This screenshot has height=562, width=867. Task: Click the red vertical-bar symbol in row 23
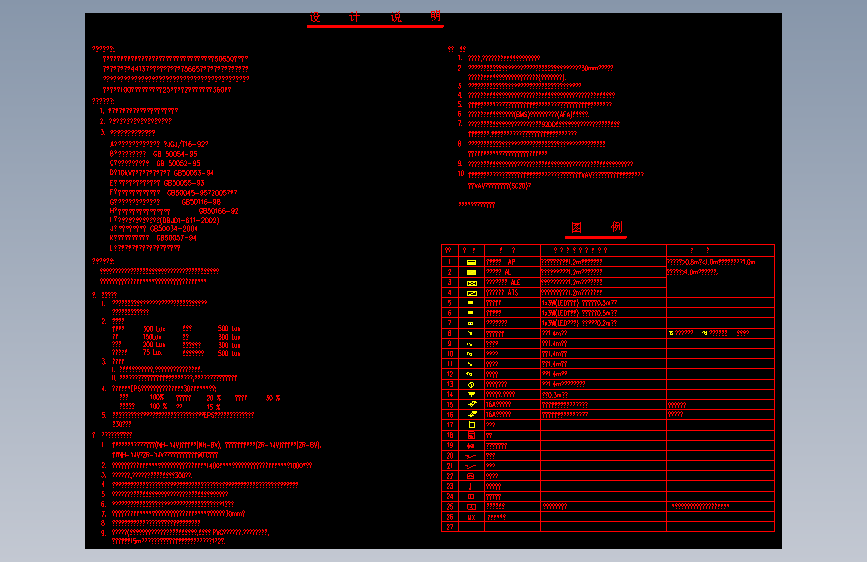[x=471, y=486]
